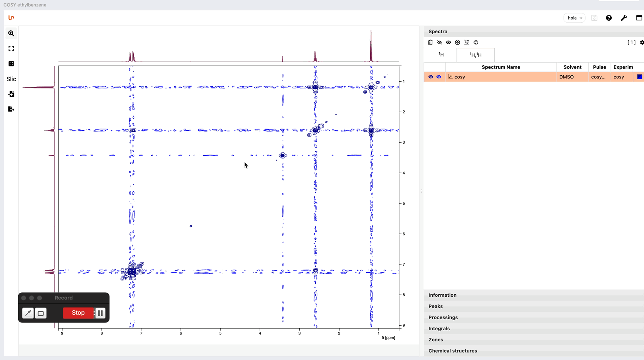This screenshot has width=644, height=360.
Task: Click the color palette icon
Action: coord(476,42)
